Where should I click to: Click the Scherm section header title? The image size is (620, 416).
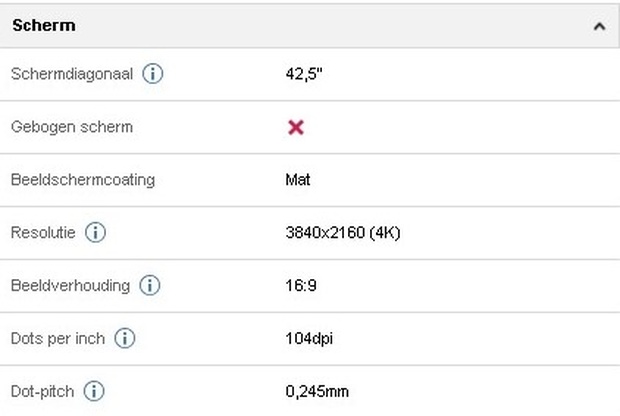(44, 26)
